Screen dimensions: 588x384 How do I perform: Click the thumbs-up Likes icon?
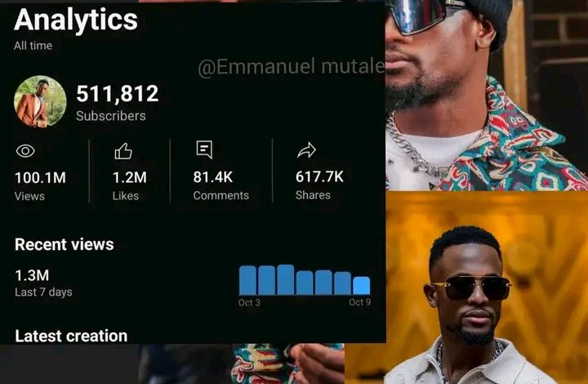123,151
